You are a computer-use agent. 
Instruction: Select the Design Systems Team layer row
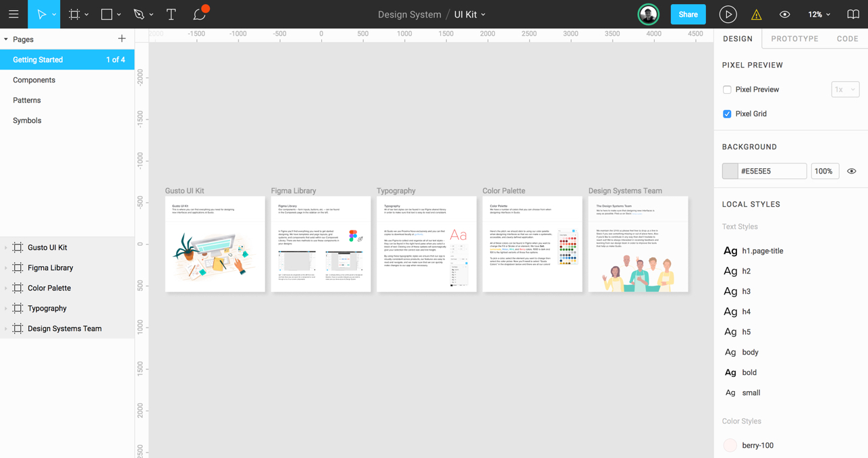67,328
